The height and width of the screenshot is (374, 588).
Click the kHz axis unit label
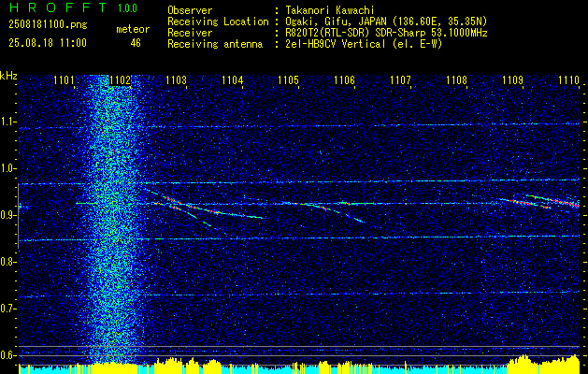coord(8,76)
